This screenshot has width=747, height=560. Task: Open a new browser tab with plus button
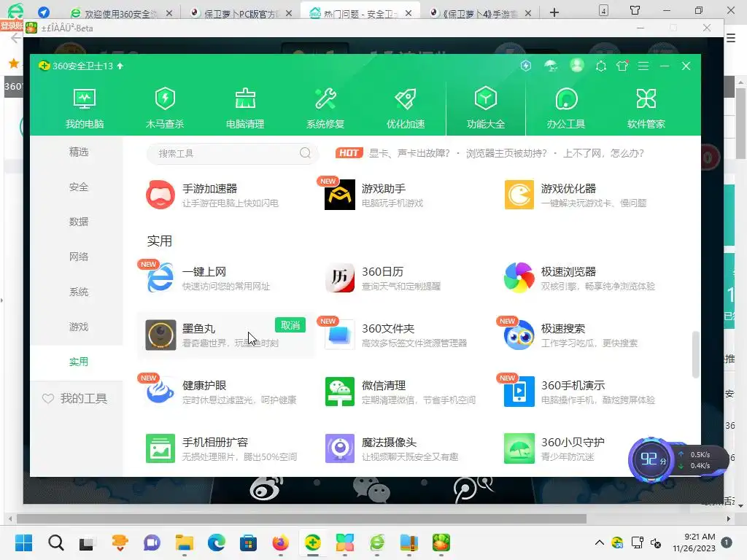click(554, 13)
